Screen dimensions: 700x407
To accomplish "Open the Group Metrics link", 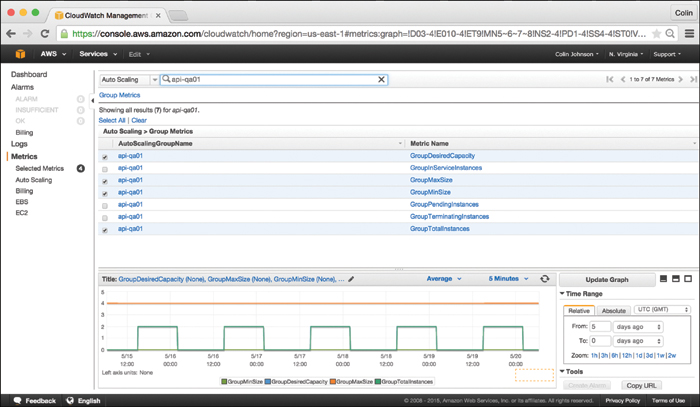I will click(x=120, y=95).
